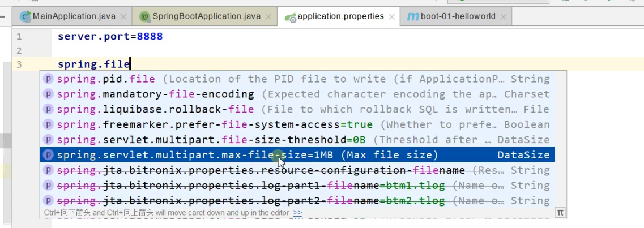Click the SpringBootApplication annotation file icon
This screenshot has width=644, height=228.
(144, 17)
